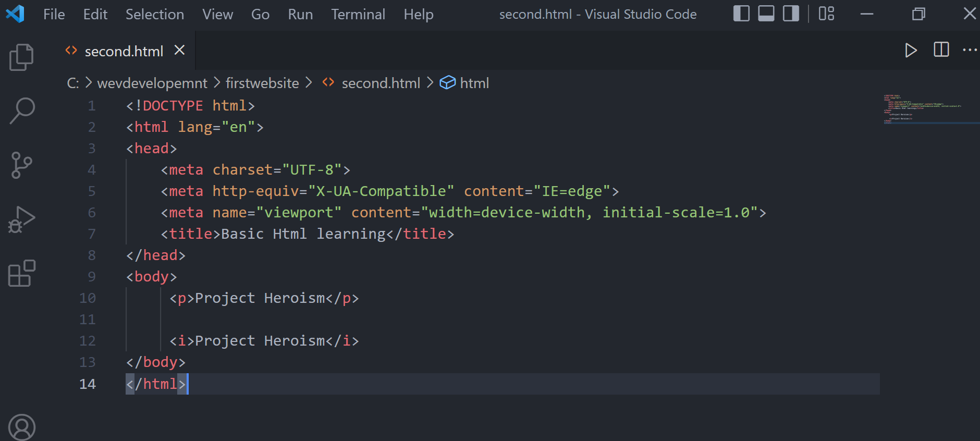Open the Terminal menu

click(x=359, y=14)
